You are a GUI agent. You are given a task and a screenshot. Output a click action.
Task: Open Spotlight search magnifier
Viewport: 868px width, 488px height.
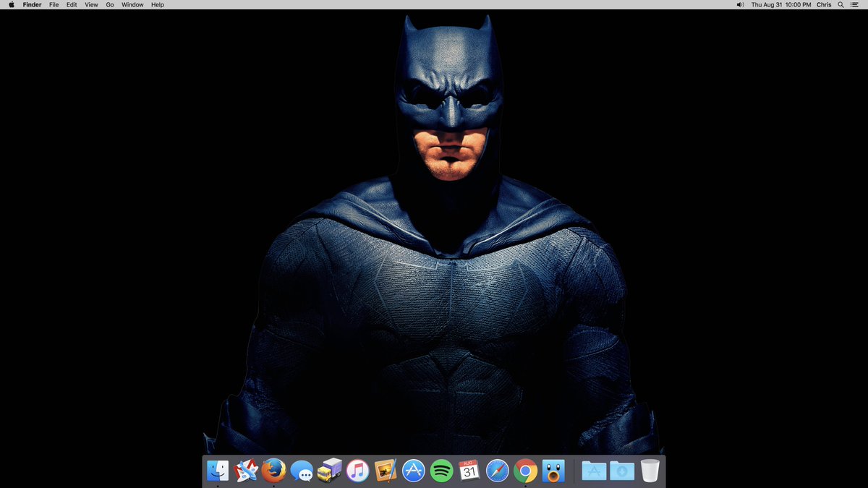click(x=841, y=4)
